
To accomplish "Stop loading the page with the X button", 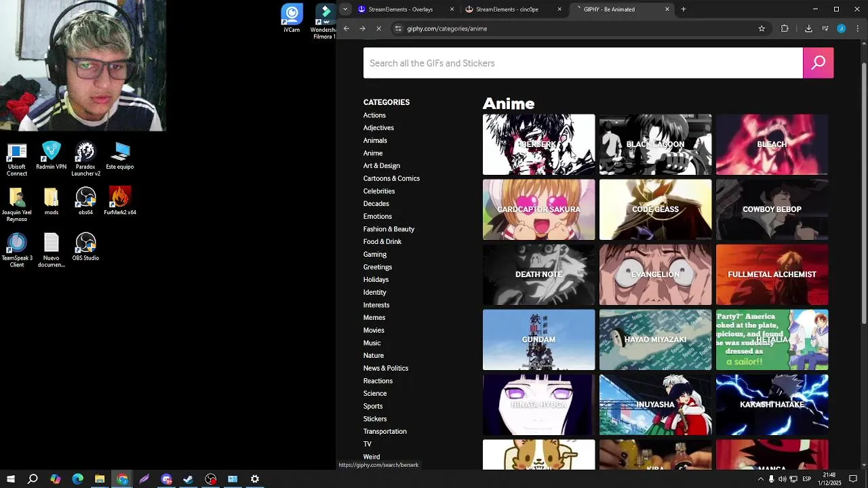I will [378, 28].
